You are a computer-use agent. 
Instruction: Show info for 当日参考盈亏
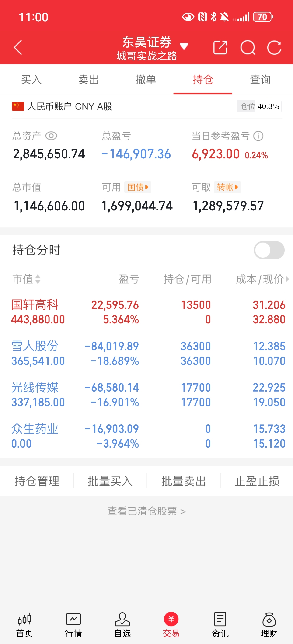(x=258, y=136)
